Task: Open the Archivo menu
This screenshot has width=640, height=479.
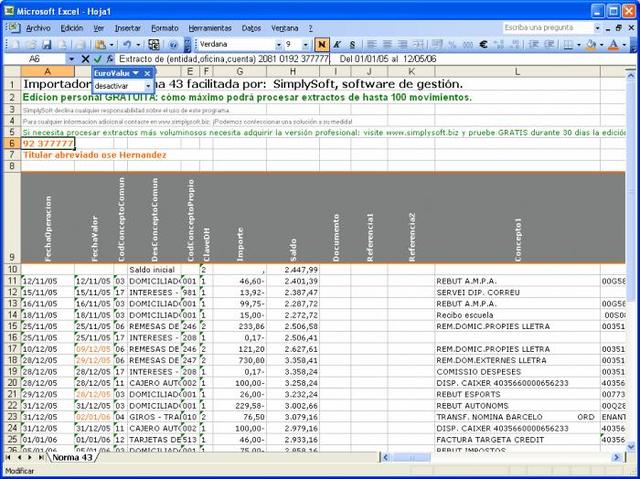Action: tap(38, 28)
